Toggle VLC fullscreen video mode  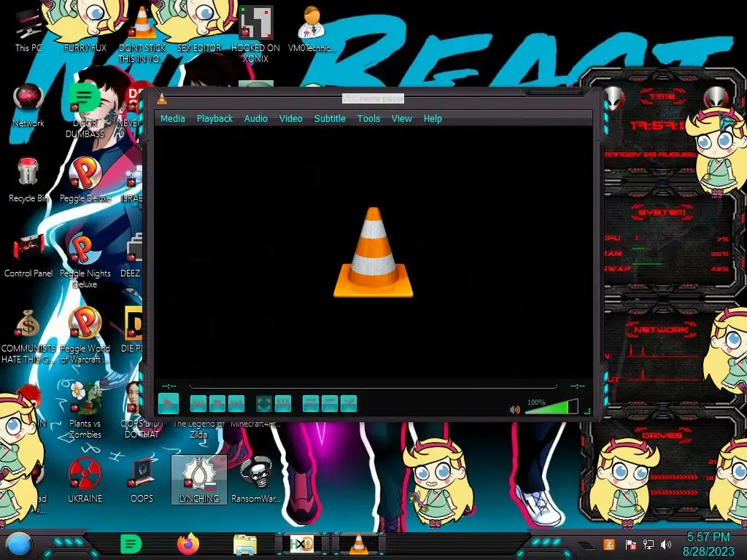[264, 404]
